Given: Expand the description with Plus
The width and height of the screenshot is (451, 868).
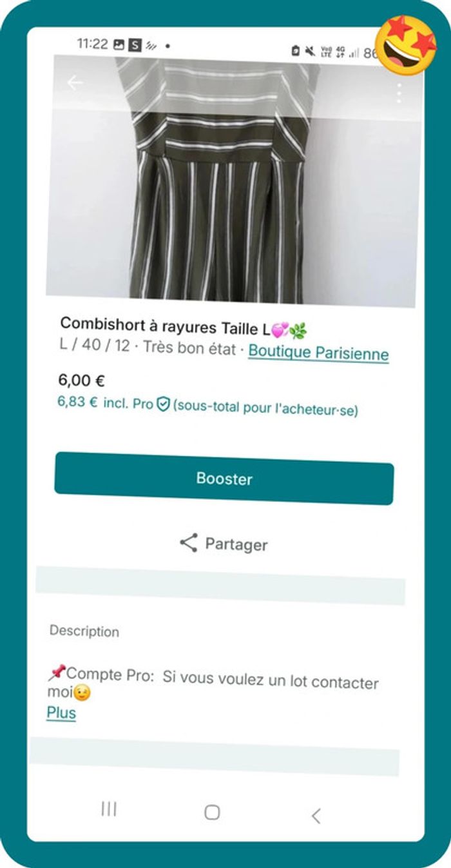Looking at the screenshot, I should point(61,713).
